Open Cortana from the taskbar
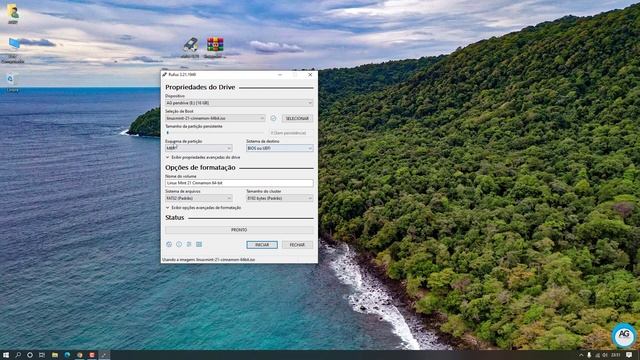This screenshot has width=640, height=360. coord(30,355)
